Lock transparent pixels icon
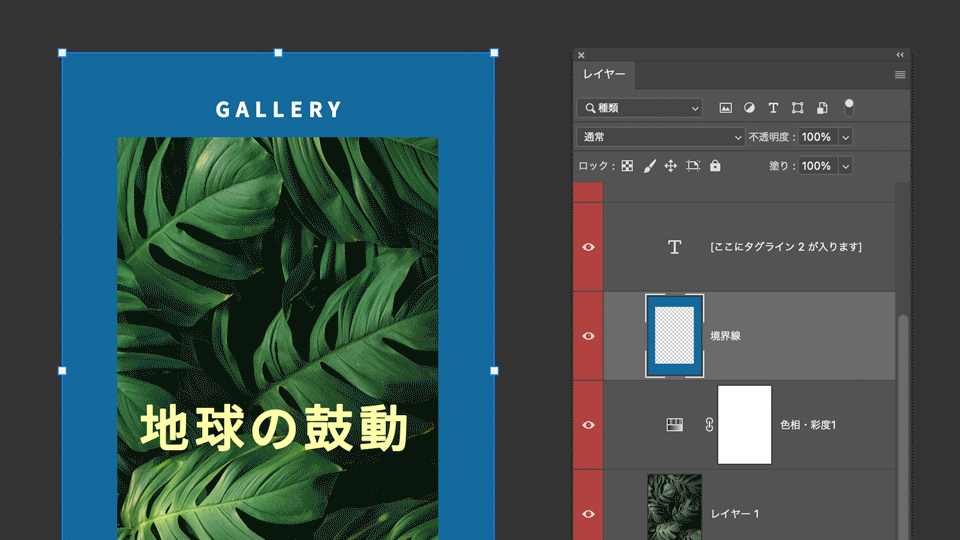 (x=627, y=166)
